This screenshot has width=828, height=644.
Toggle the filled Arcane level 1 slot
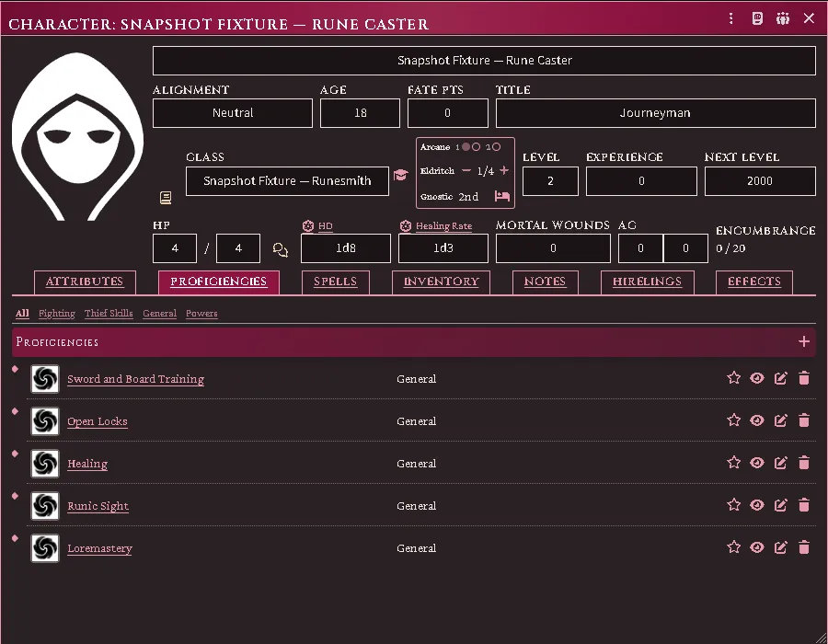pyautogui.click(x=466, y=147)
